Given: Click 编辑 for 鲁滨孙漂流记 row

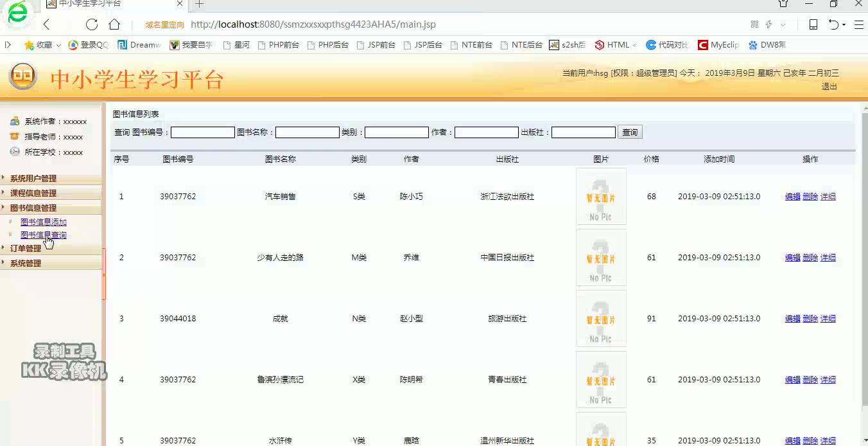Looking at the screenshot, I should [x=793, y=380].
